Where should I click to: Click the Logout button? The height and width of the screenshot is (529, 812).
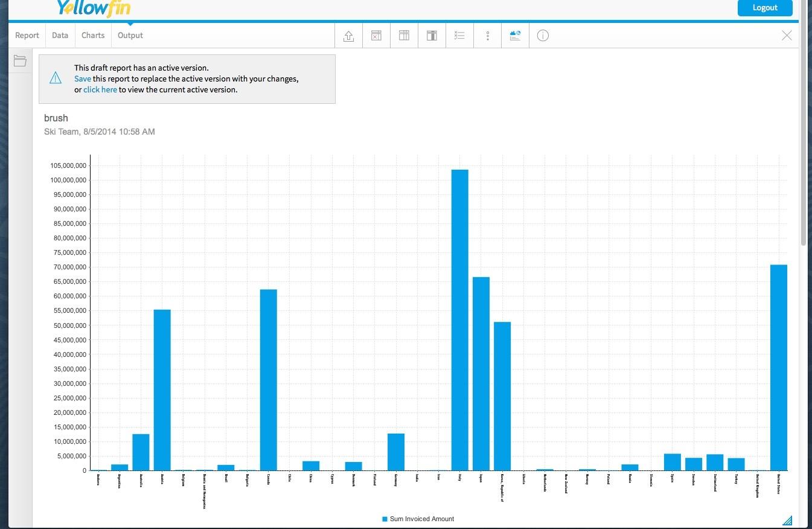[765, 8]
